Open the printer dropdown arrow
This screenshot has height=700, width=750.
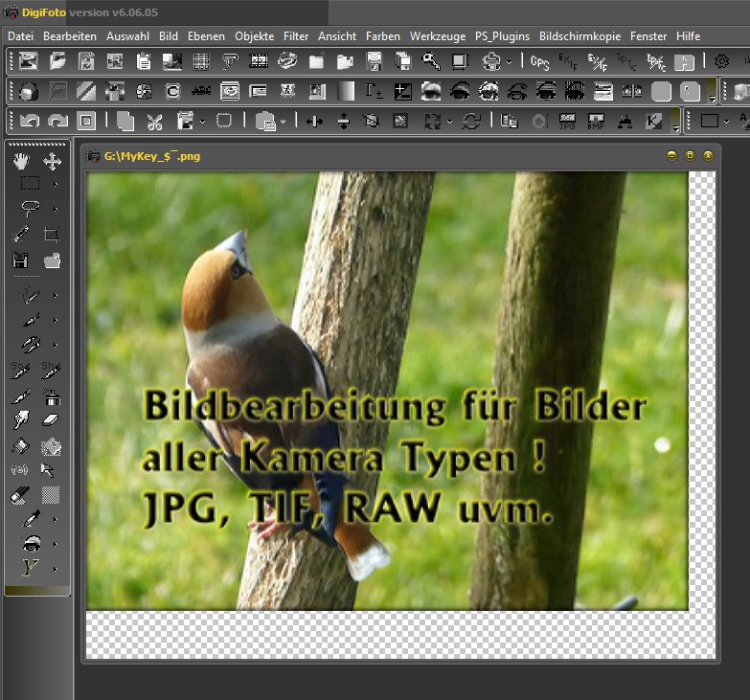509,62
